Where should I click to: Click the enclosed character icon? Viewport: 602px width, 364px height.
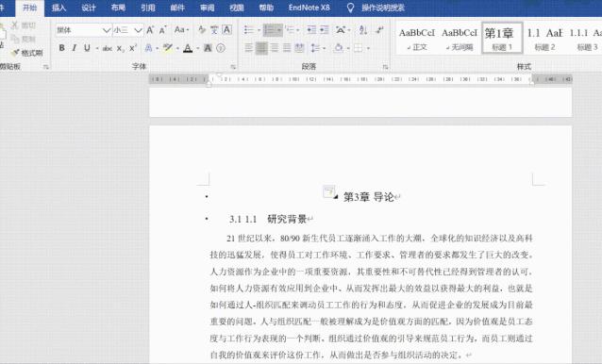coord(221,48)
